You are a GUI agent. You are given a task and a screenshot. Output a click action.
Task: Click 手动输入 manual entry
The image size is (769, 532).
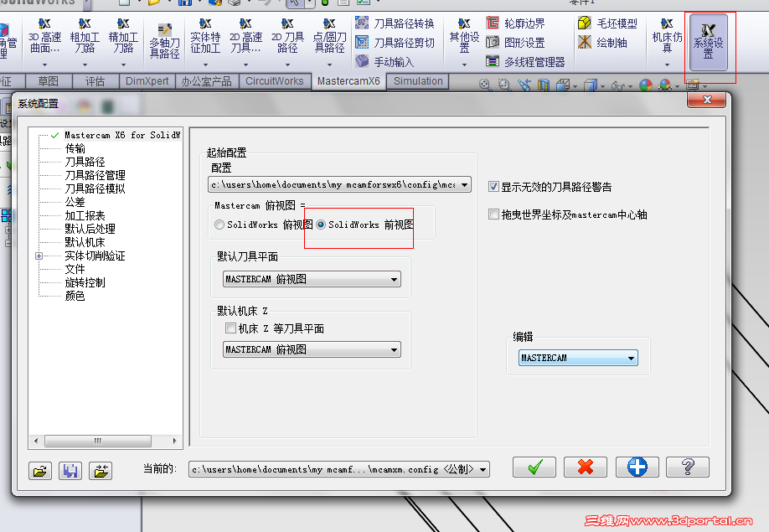tap(384, 62)
